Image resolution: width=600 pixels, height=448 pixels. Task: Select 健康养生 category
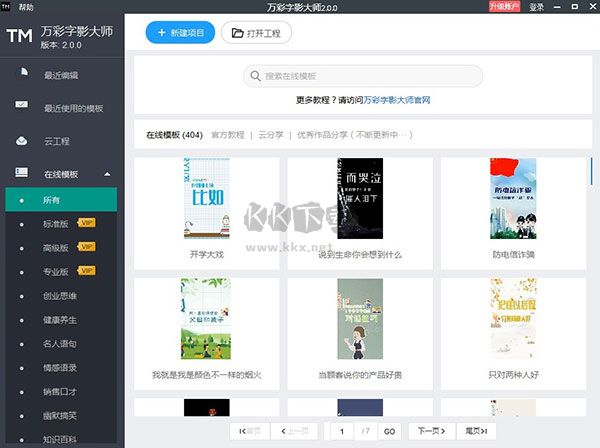click(x=60, y=320)
